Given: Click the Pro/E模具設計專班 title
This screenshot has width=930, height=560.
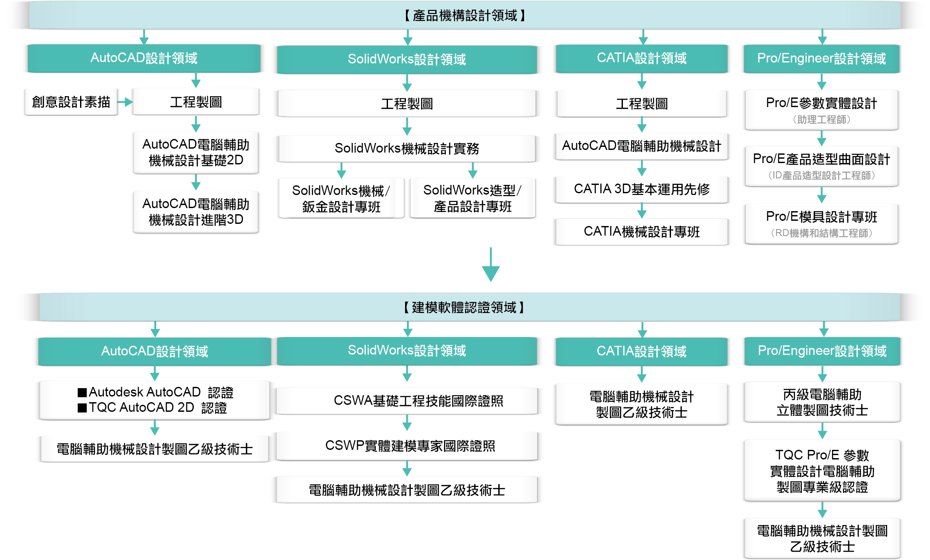Looking at the screenshot, I should pos(822,217).
